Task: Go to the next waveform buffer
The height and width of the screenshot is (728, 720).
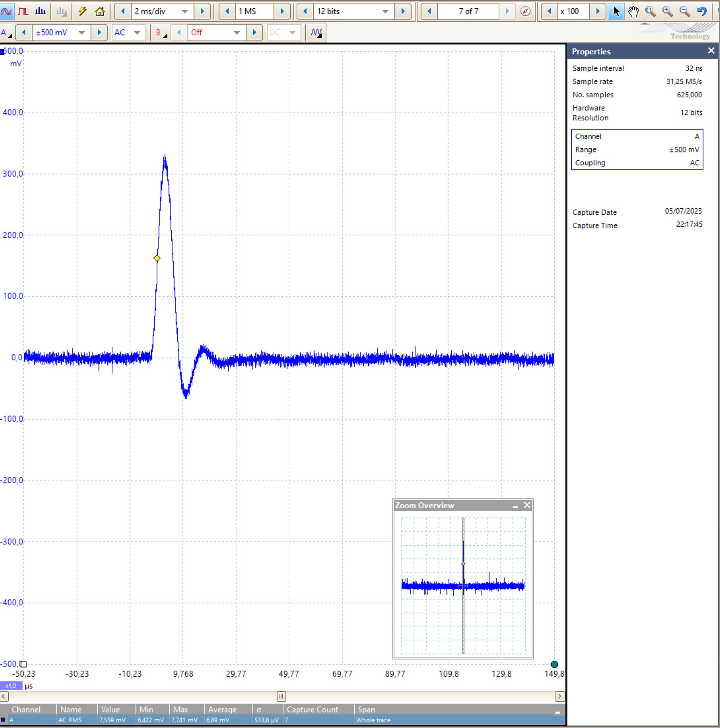Action: pos(507,11)
